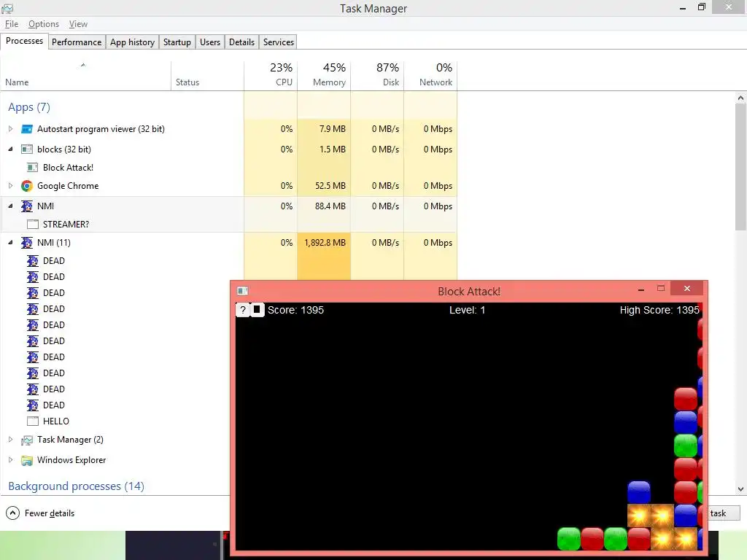Sort processes by CPU column
The width and height of the screenshot is (747, 560).
(271, 76)
